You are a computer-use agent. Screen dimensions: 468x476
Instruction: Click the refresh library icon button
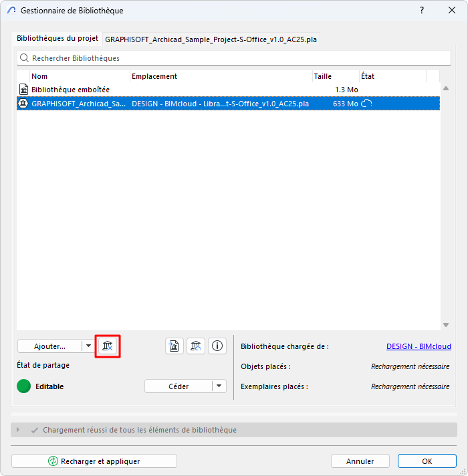196,346
